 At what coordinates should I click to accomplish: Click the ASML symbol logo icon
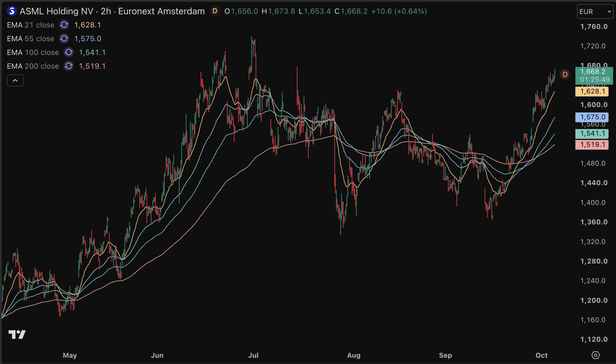pos(12,11)
